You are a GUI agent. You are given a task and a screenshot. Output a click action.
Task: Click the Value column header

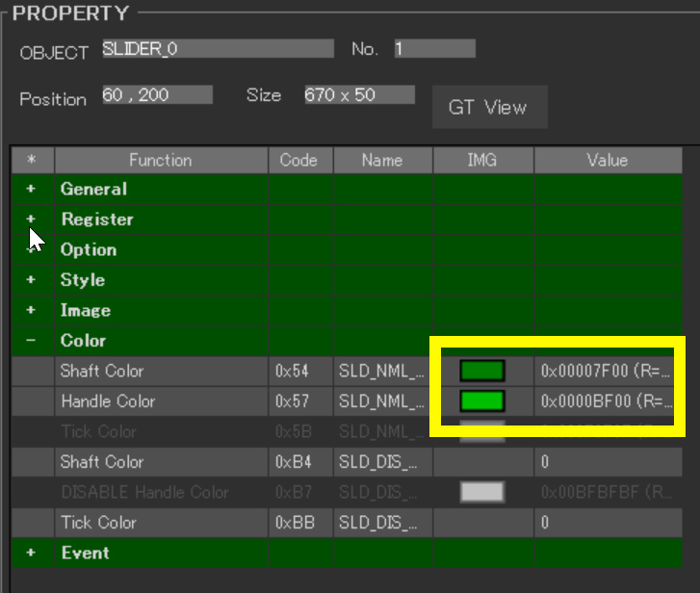tap(607, 160)
